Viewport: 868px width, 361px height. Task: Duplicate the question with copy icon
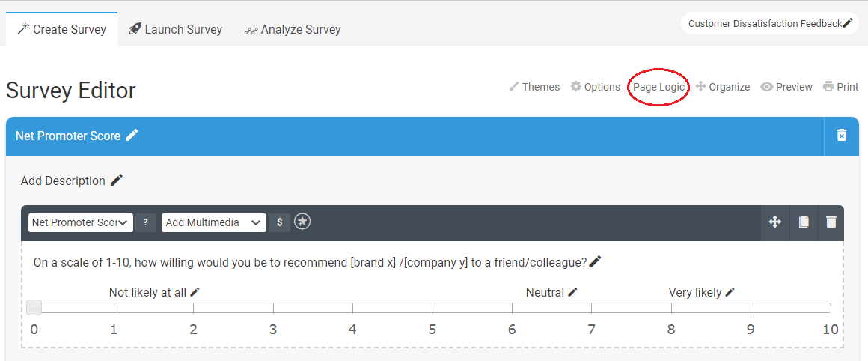(803, 222)
